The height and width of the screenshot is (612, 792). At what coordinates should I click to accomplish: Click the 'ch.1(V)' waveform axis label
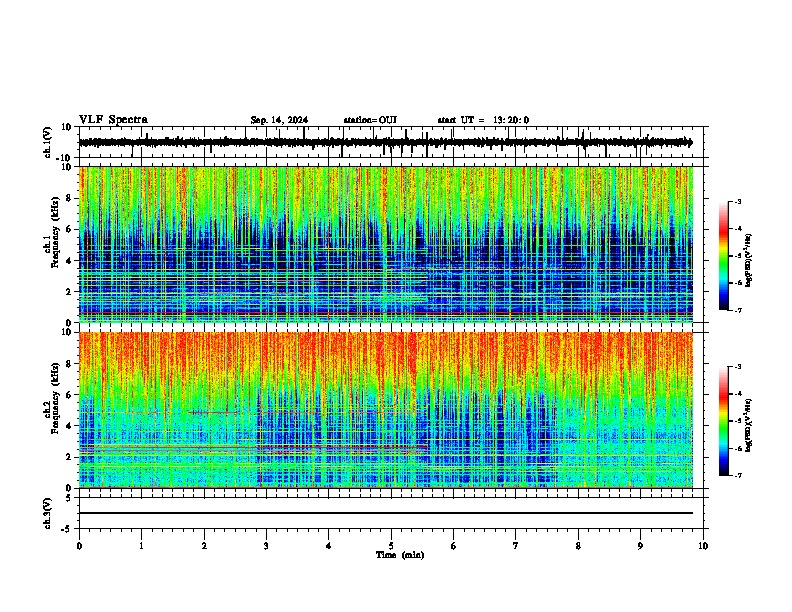(48, 142)
